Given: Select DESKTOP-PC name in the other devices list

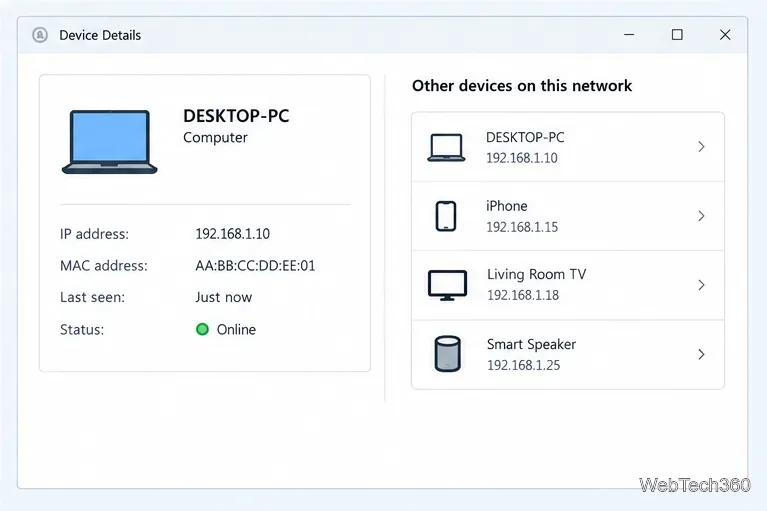Looking at the screenshot, I should [x=525, y=137].
